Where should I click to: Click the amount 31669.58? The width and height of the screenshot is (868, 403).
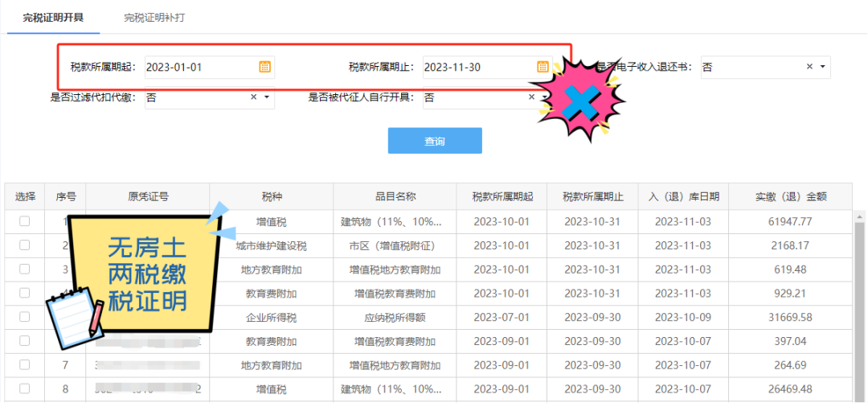click(x=790, y=318)
